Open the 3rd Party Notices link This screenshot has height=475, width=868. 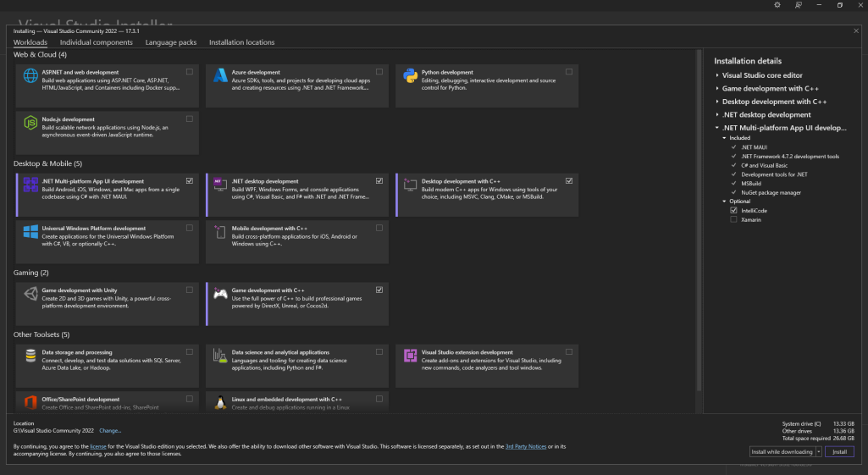pyautogui.click(x=526, y=446)
